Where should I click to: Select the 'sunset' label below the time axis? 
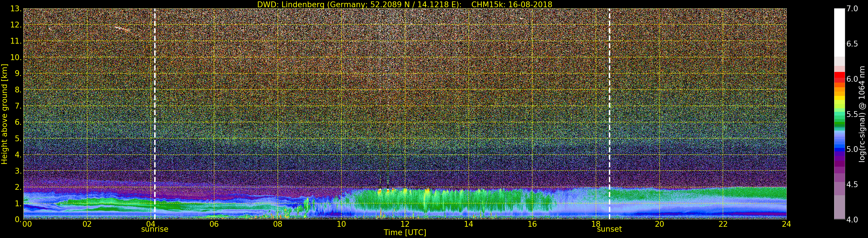tap(609, 229)
